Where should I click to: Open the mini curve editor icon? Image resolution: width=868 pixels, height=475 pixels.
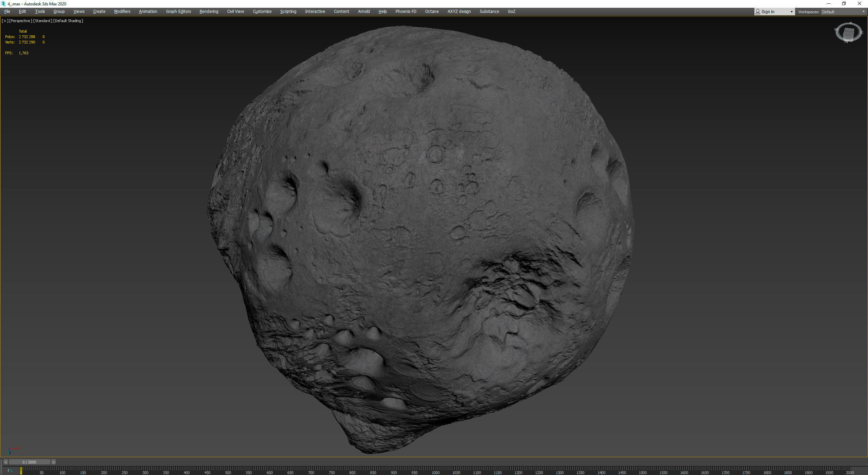[10, 471]
